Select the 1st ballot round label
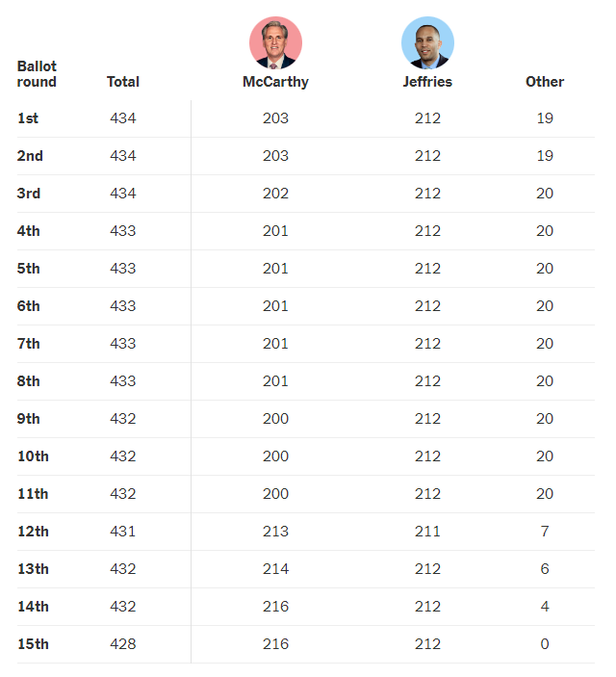Screen dimensions: 616x677 click(x=28, y=118)
